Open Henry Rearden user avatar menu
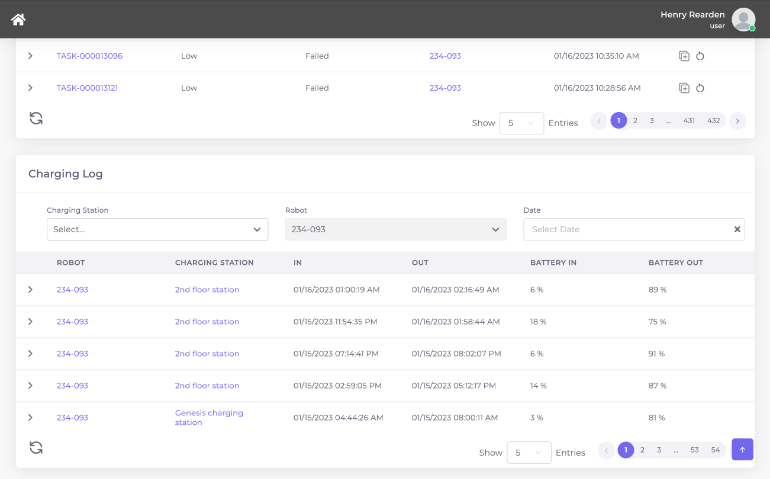The width and height of the screenshot is (770, 479). click(743, 19)
